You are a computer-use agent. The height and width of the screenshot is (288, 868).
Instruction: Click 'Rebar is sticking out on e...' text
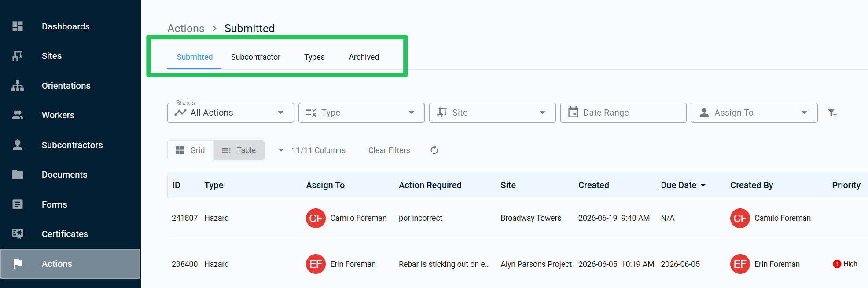[x=444, y=264]
